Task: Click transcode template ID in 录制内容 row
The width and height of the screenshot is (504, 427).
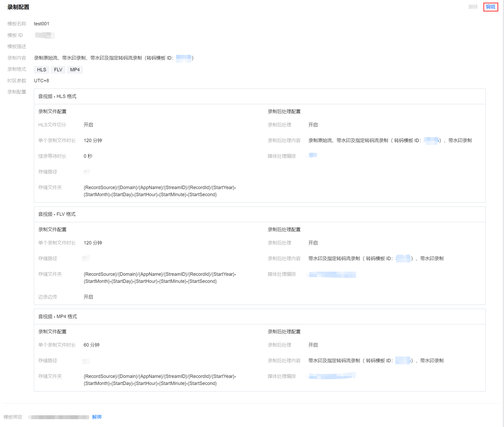Action: coord(184,58)
